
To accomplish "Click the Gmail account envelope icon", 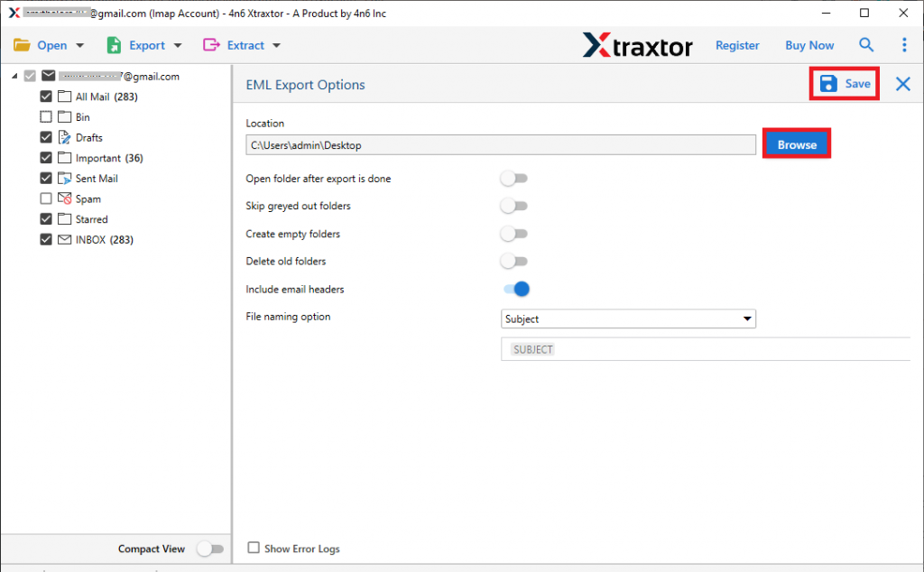I will pos(49,77).
